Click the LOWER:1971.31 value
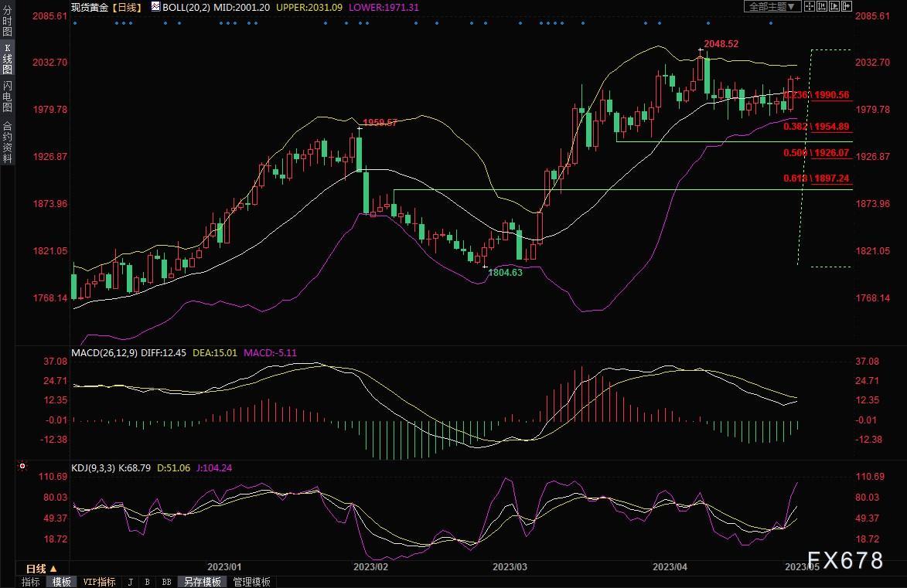Viewport: 907px width, 588px height. (x=384, y=8)
